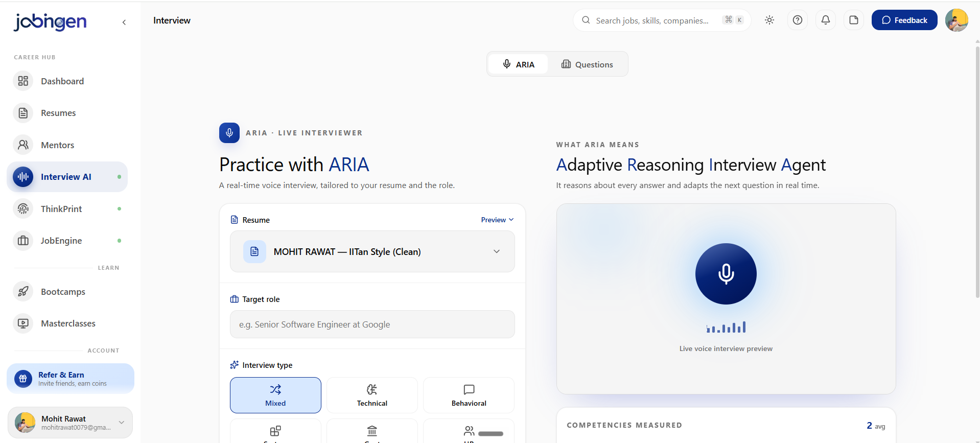Focus the Target role input field

tap(372, 324)
